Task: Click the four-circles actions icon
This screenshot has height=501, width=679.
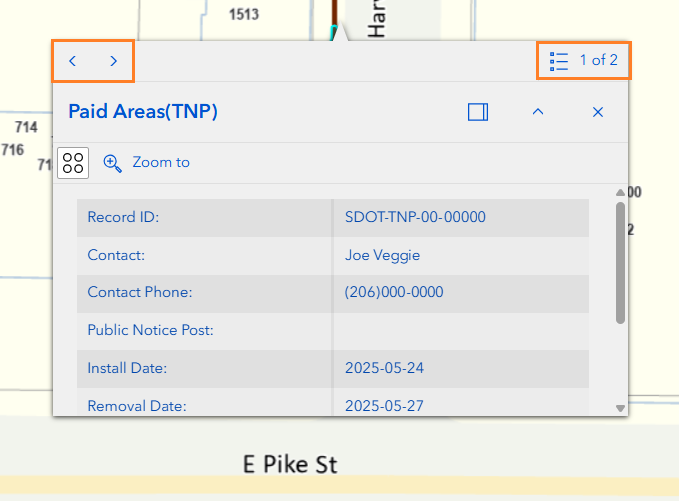Action: 73,163
